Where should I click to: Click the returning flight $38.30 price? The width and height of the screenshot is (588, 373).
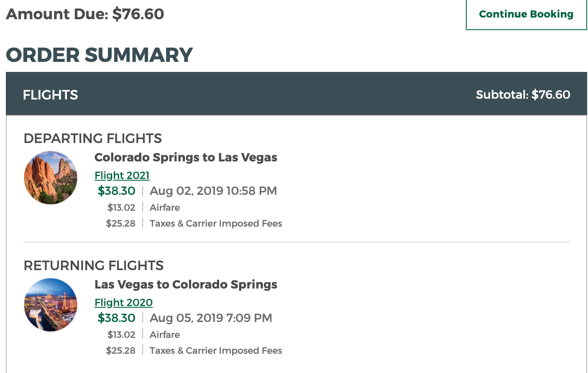116,318
